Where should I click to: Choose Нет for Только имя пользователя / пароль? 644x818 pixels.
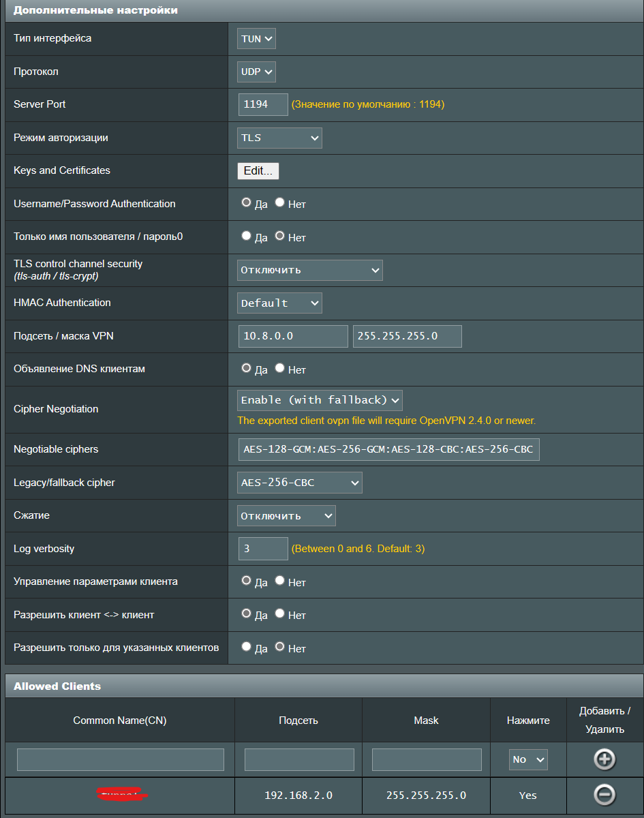coord(279,236)
